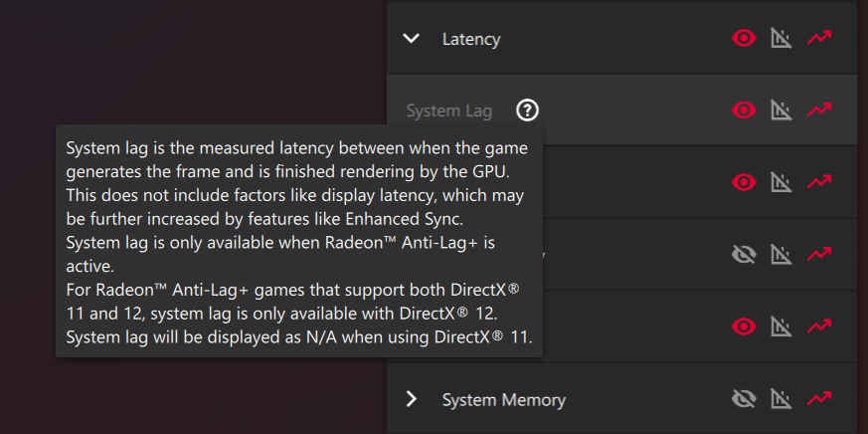The height and width of the screenshot is (434, 868).
Task: Select the System Lag row label
Action: [x=449, y=110]
